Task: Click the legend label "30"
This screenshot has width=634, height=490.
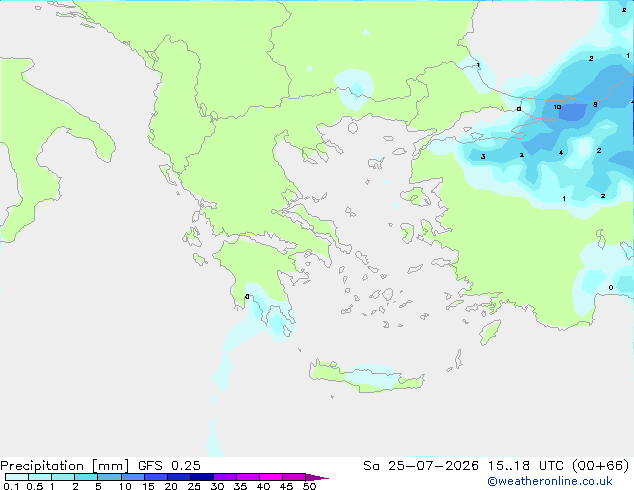Action: (217, 486)
